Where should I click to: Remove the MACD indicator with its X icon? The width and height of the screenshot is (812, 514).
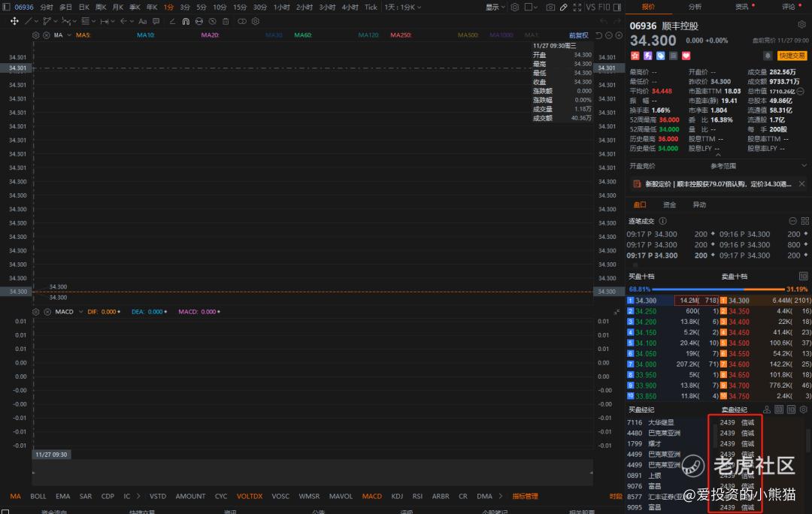point(47,311)
